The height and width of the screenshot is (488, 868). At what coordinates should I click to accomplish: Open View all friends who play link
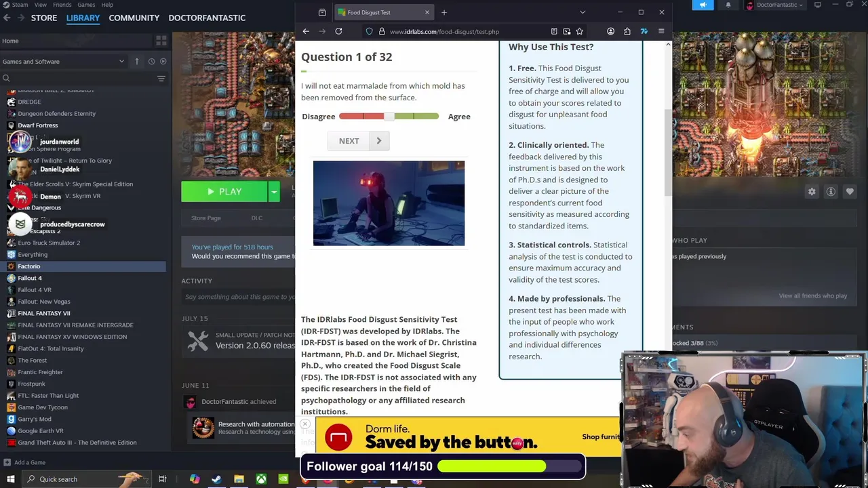coord(812,296)
